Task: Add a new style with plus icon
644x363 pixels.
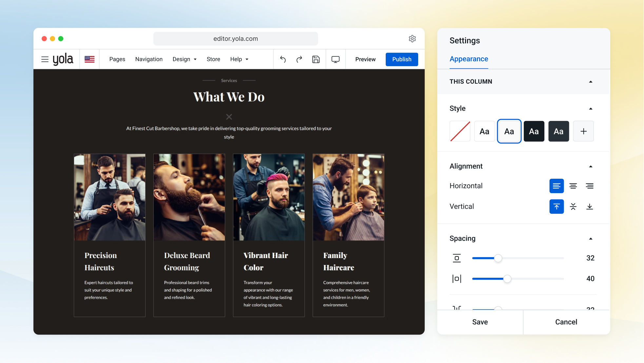Action: (x=583, y=131)
